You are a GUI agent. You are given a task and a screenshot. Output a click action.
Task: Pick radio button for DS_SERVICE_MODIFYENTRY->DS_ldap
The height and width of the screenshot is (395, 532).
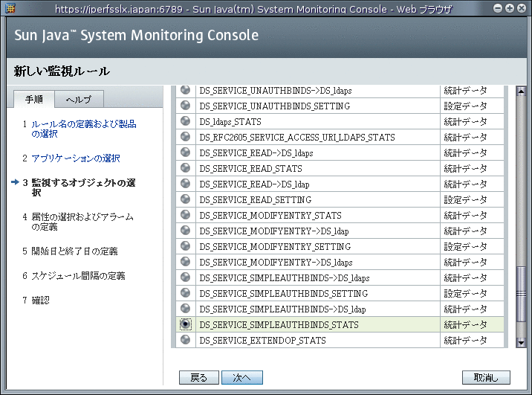[185, 231]
